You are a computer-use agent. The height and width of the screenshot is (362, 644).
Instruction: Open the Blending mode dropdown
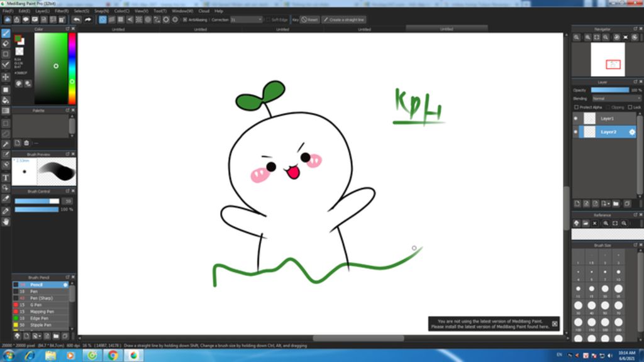[616, 99]
